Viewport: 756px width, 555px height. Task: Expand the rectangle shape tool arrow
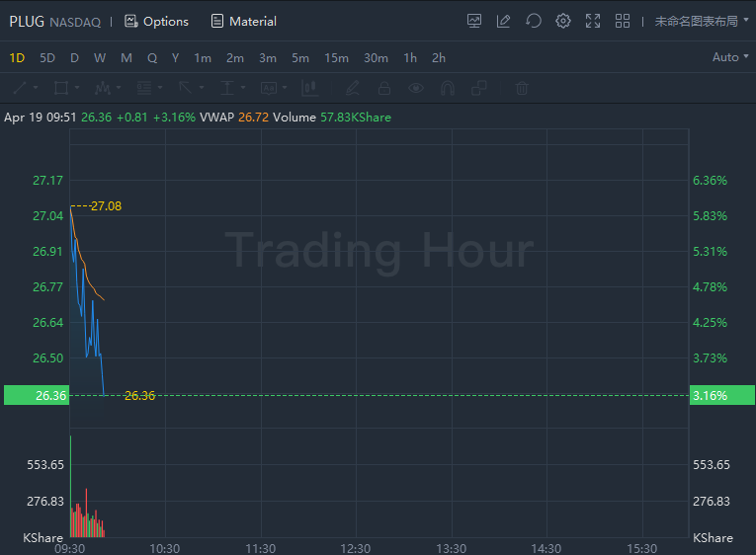[x=77, y=88]
